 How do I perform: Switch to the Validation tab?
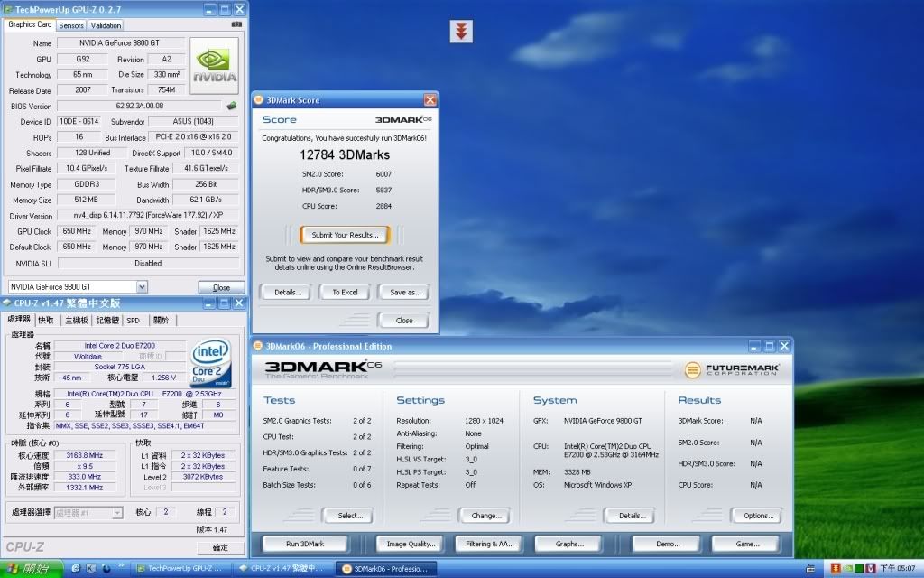(x=106, y=25)
